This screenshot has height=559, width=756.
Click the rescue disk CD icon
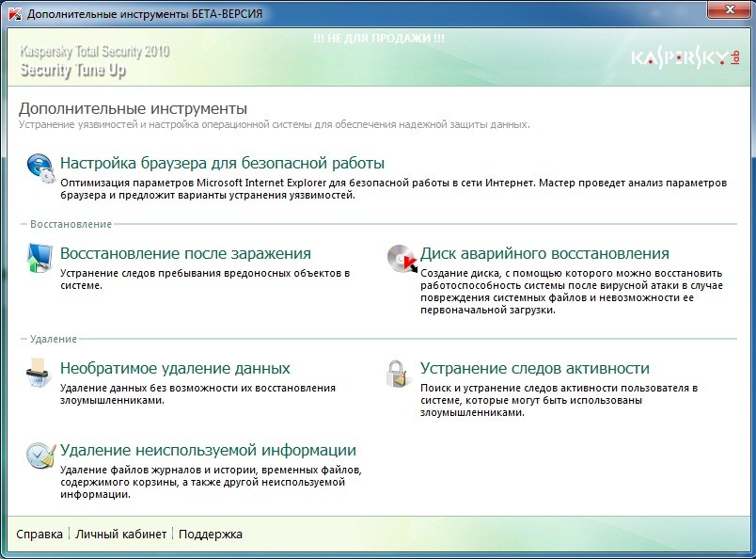point(402,259)
